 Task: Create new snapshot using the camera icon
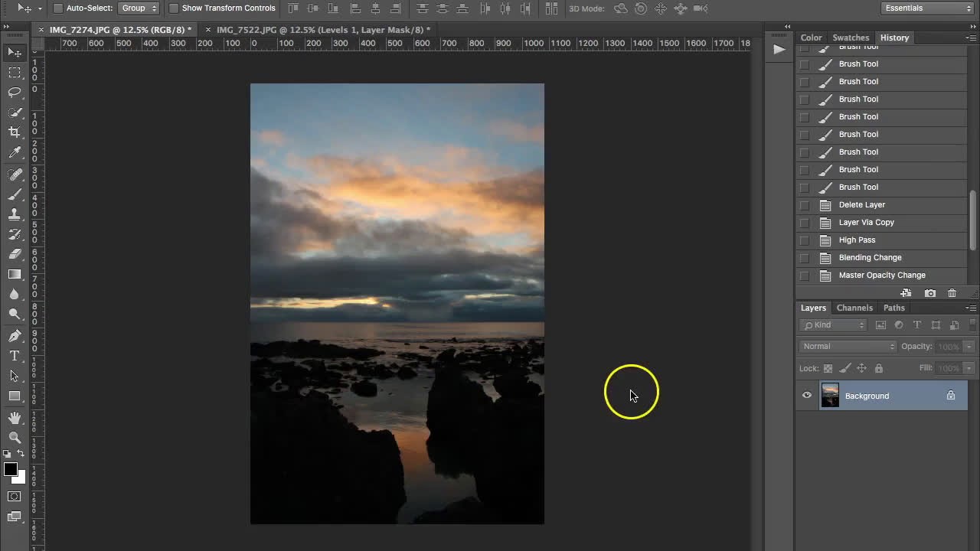930,293
